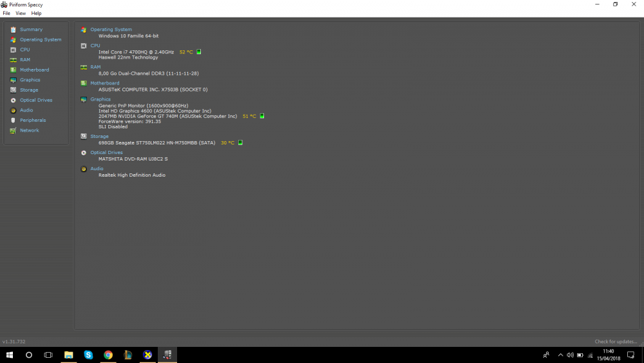Select the Intel Core i7 4700HQ line
Screen dimensions: 644x363
[x=137, y=52]
